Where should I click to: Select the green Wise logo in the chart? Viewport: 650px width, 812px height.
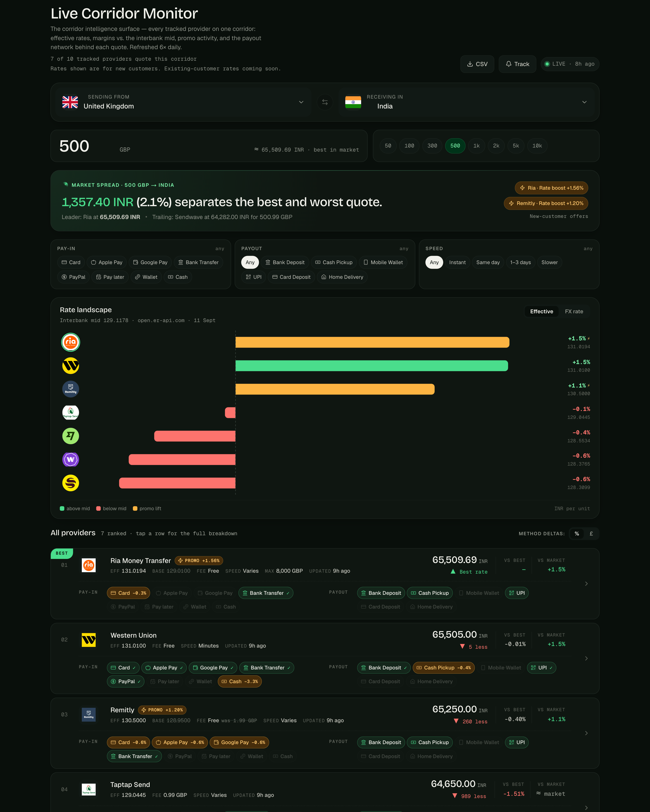pos(70,436)
